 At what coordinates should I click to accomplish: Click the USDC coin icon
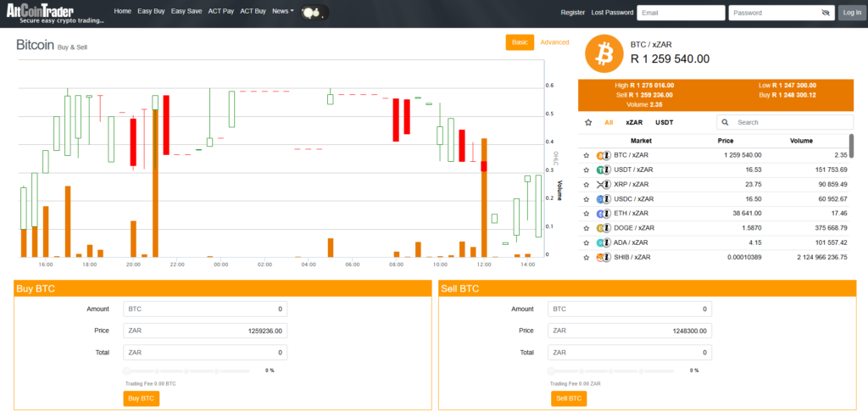(600, 199)
